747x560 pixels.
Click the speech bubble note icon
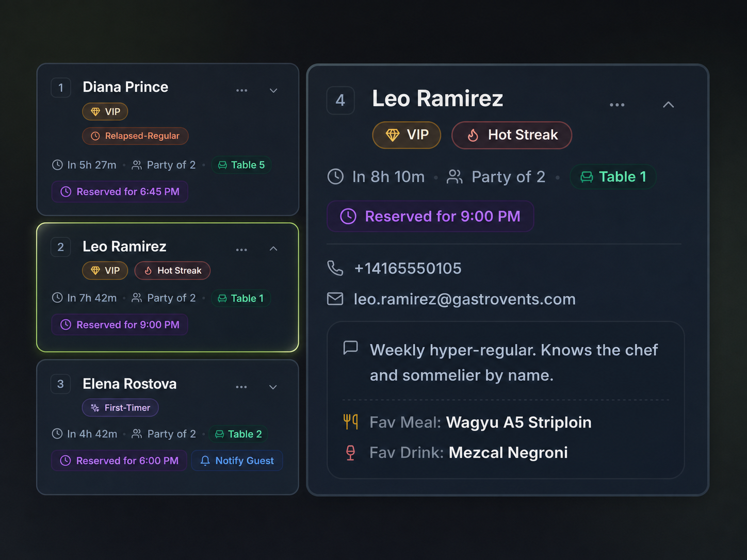(351, 348)
